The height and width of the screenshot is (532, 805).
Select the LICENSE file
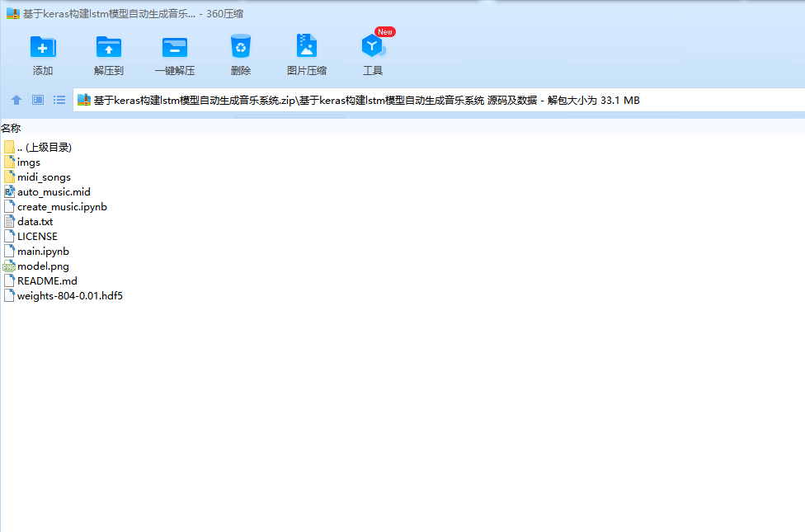(x=31, y=237)
